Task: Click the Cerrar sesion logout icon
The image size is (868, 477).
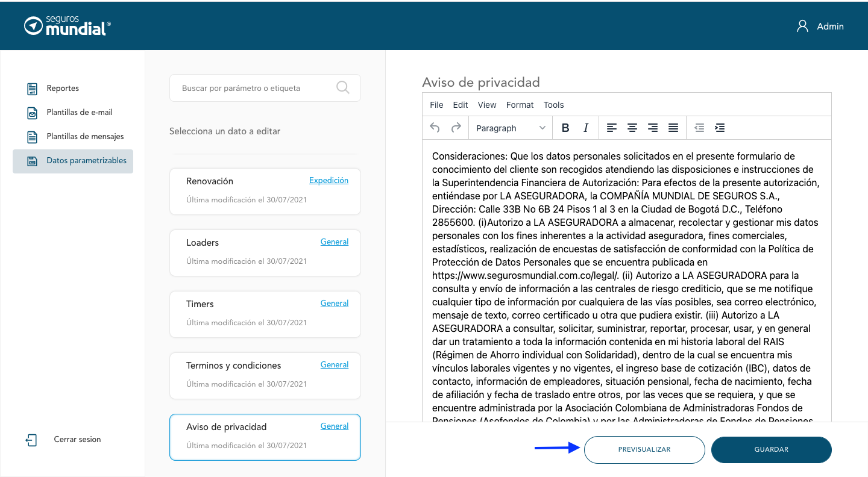Action: pos(31,440)
